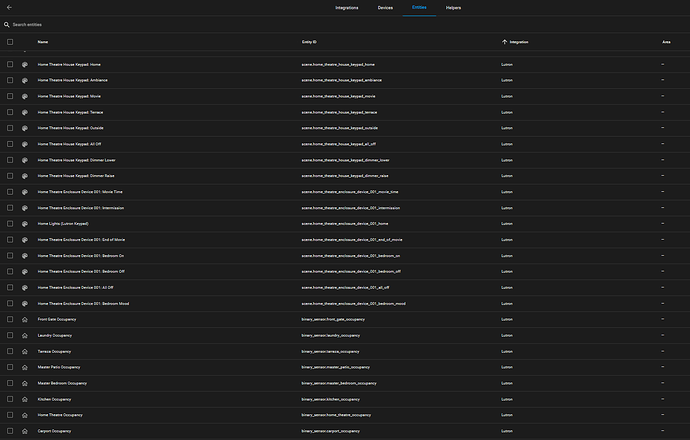Click scene icon for Keypad: Dimmer Lower
Image resolution: width=690 pixels, height=440 pixels.
tap(25, 160)
